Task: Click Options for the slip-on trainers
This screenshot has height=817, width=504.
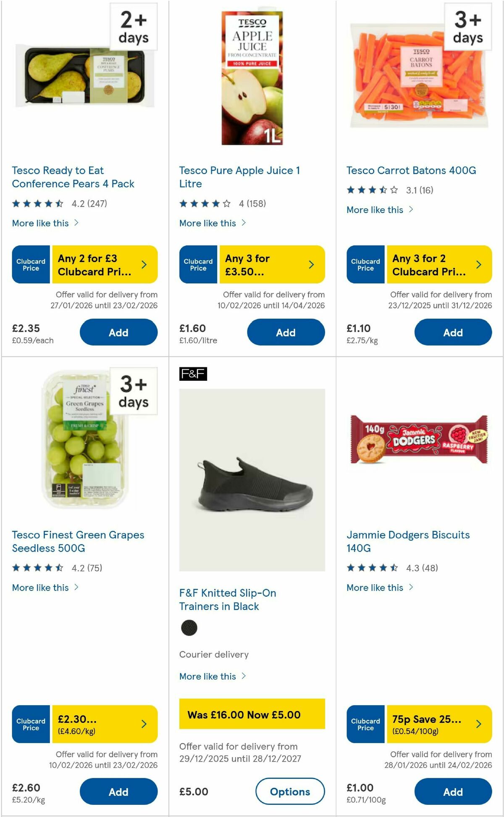Action: point(290,791)
